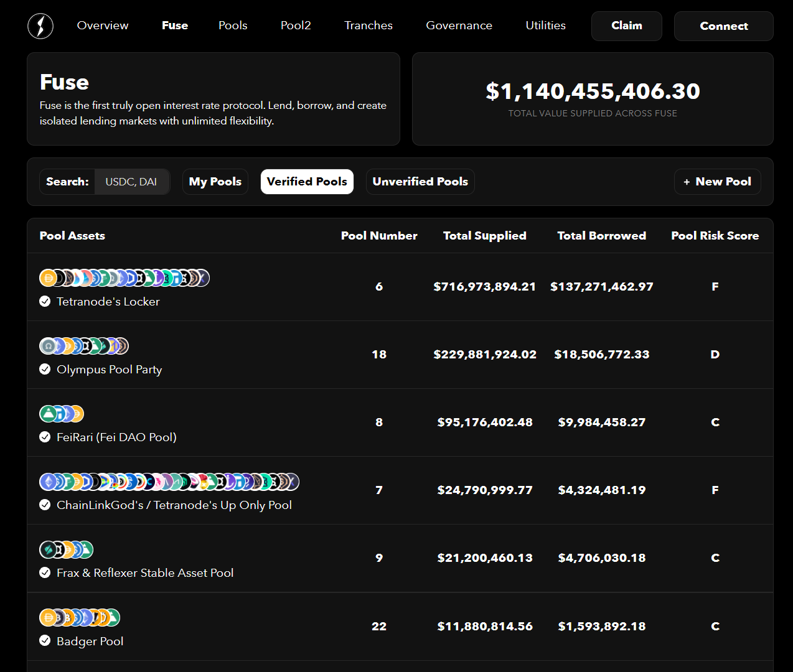The height and width of the screenshot is (672, 793).
Task: Click the verified checkmark beside Badger Pool
Action: pyautogui.click(x=45, y=640)
